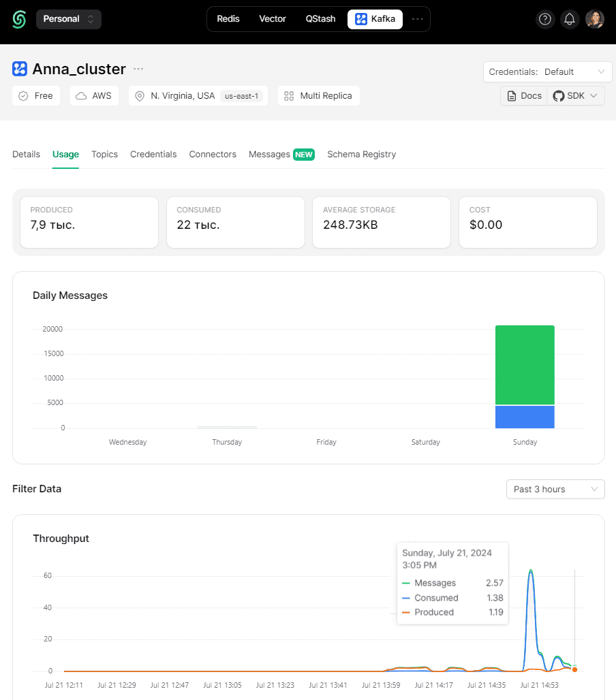The height and width of the screenshot is (700, 616).
Task: Expand the Personal team switcher
Action: coord(68,19)
